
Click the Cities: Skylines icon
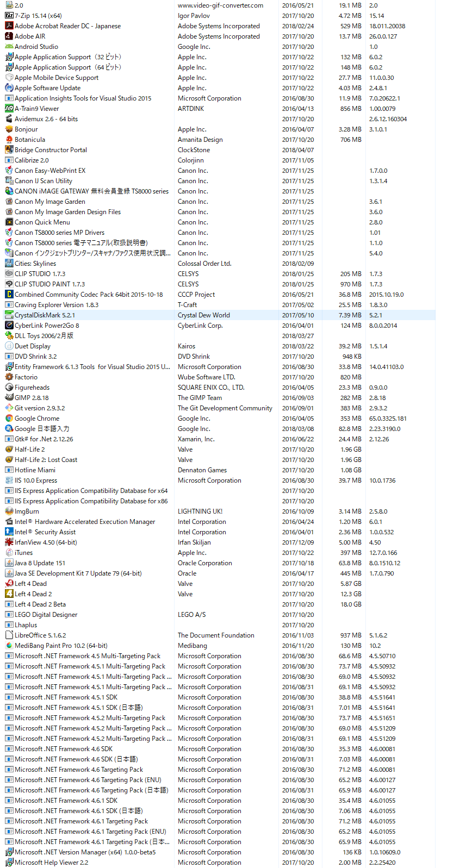coord(9,263)
